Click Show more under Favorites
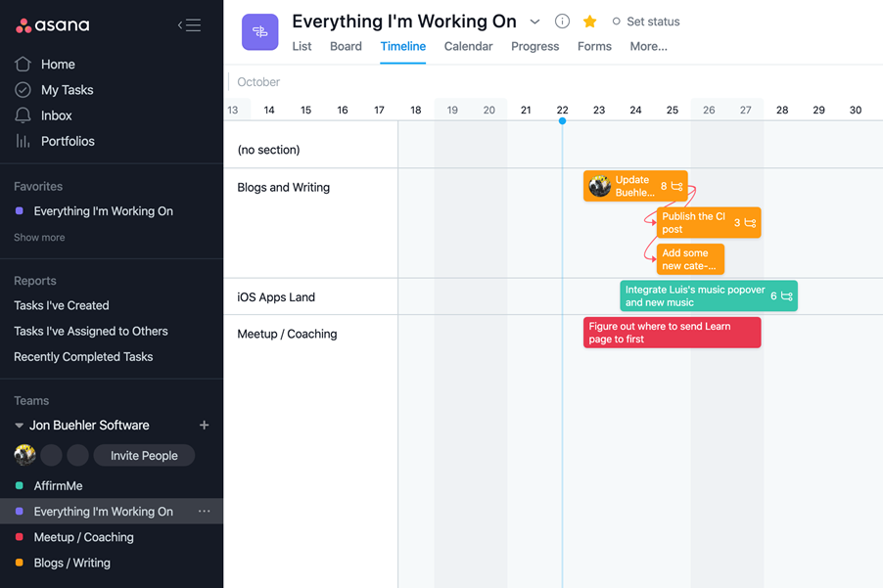 pos(39,238)
